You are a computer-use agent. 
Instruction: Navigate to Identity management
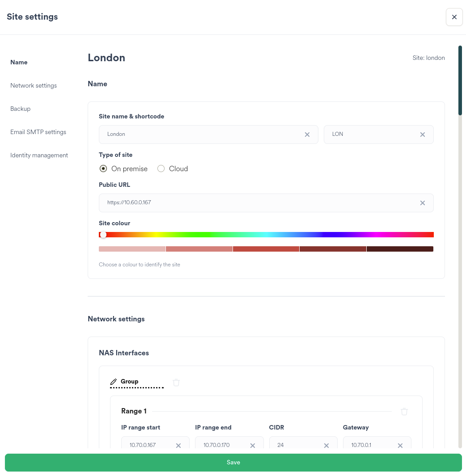39,155
